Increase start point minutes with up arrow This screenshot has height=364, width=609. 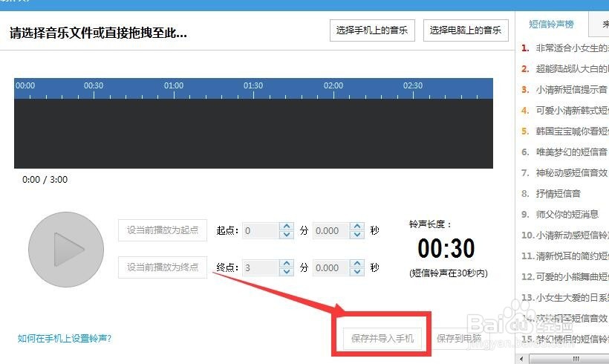(x=287, y=226)
